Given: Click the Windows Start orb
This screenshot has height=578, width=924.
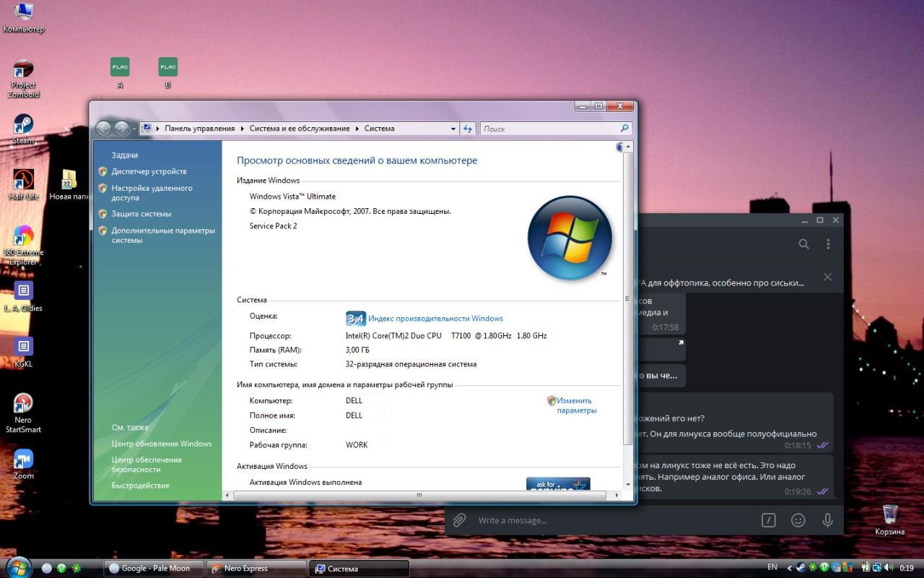Looking at the screenshot, I should [19, 566].
